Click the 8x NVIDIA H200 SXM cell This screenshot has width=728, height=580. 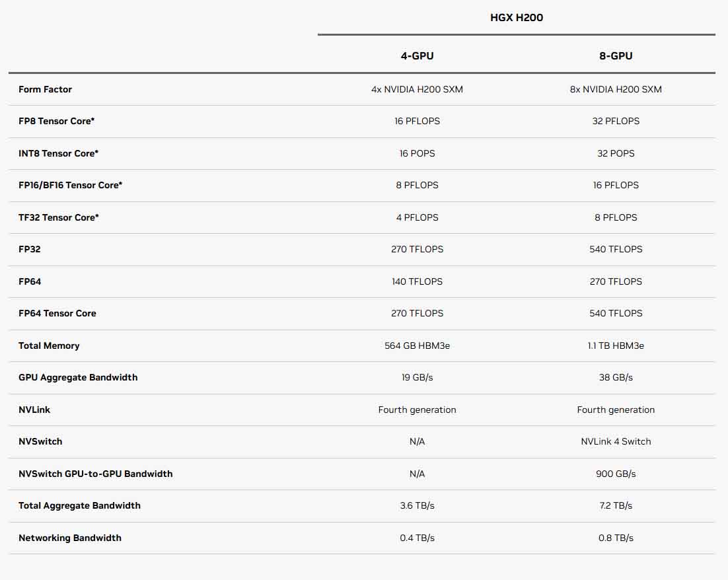616,89
